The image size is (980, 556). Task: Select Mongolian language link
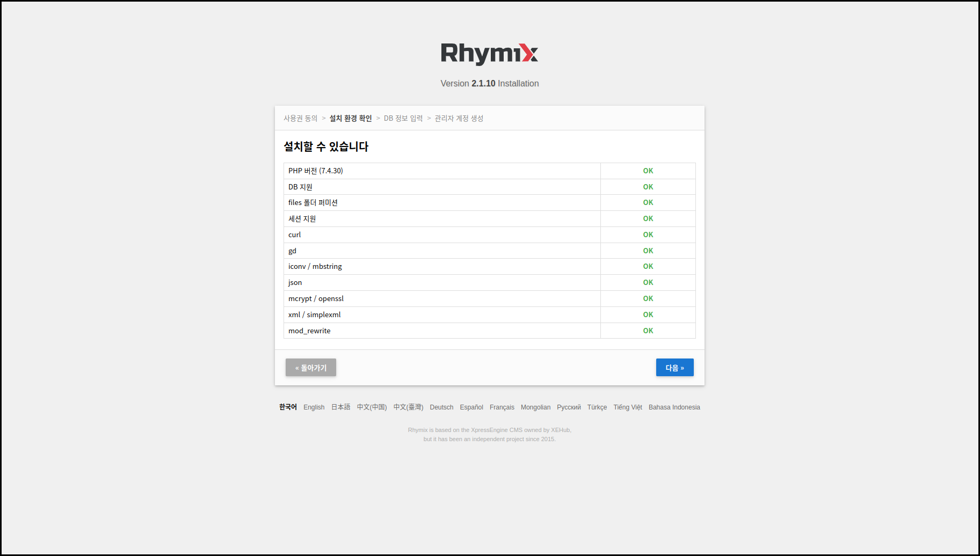535,407
